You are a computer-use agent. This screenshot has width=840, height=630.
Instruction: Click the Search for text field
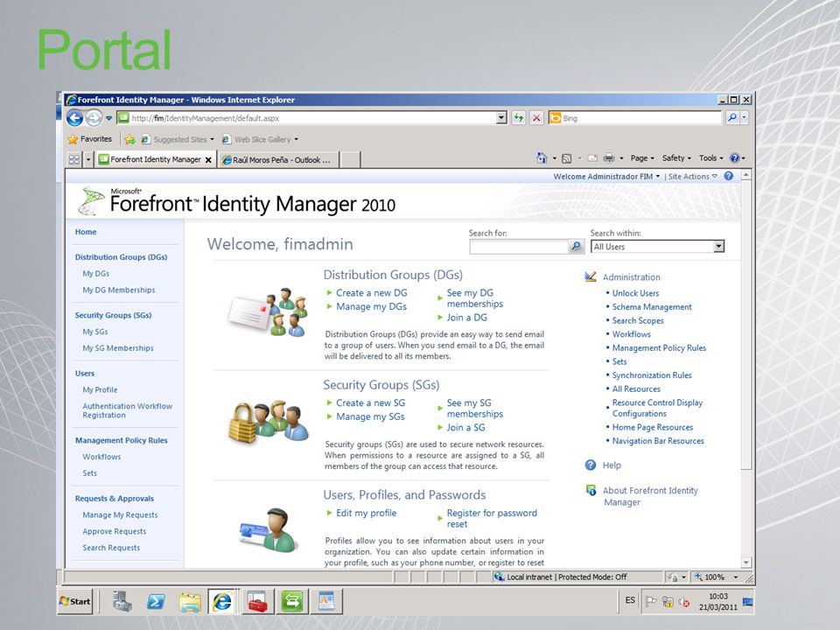click(519, 247)
